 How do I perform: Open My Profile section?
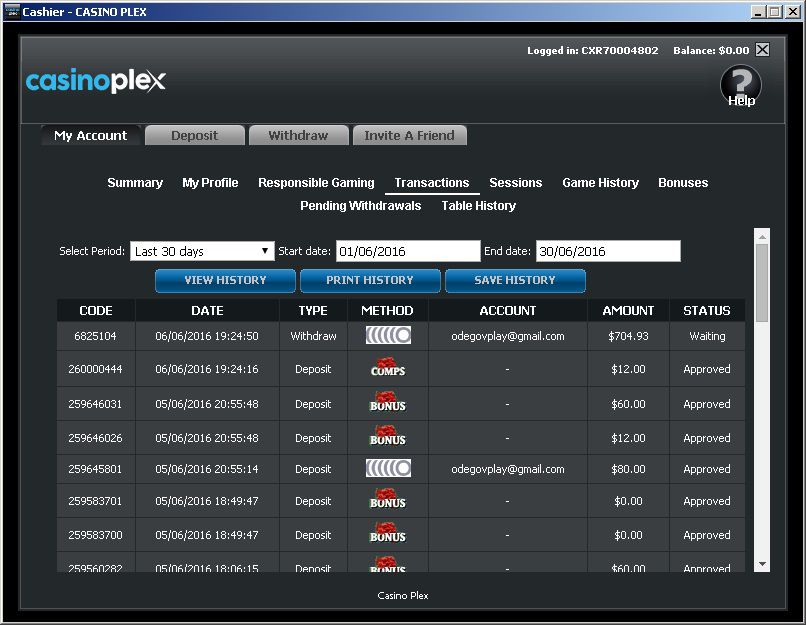click(210, 183)
